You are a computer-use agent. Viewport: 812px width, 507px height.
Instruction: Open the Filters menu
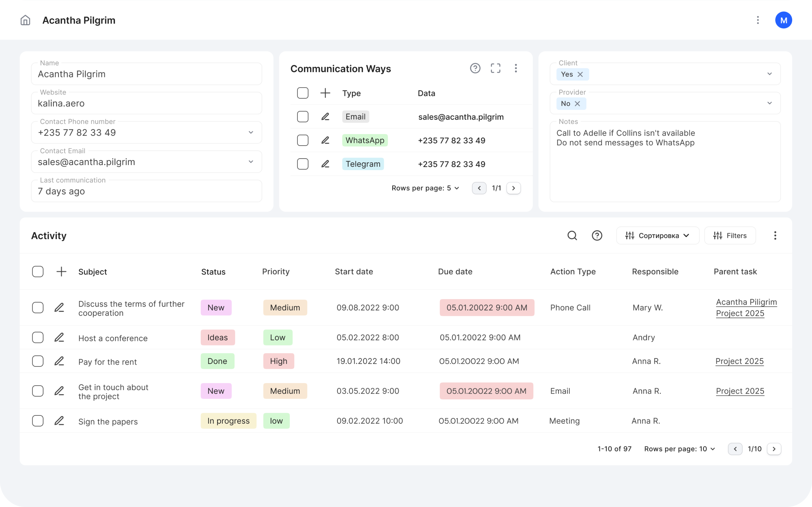[x=730, y=235]
